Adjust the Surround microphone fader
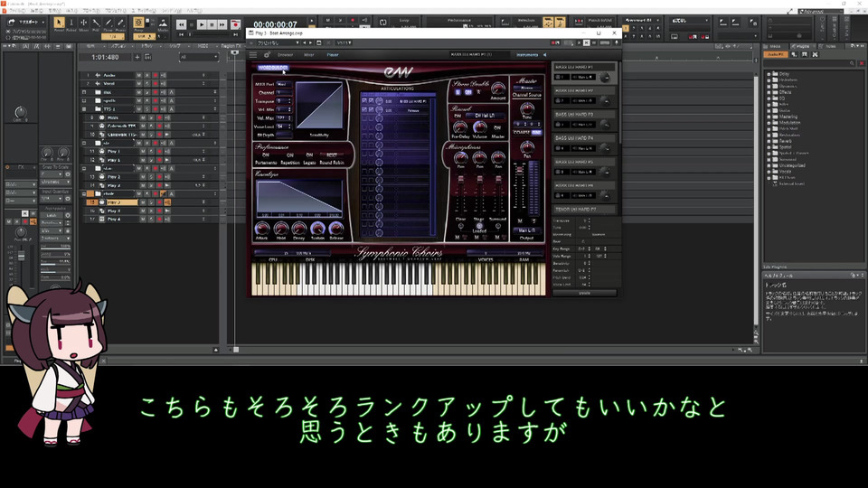868x488 pixels. click(x=498, y=181)
